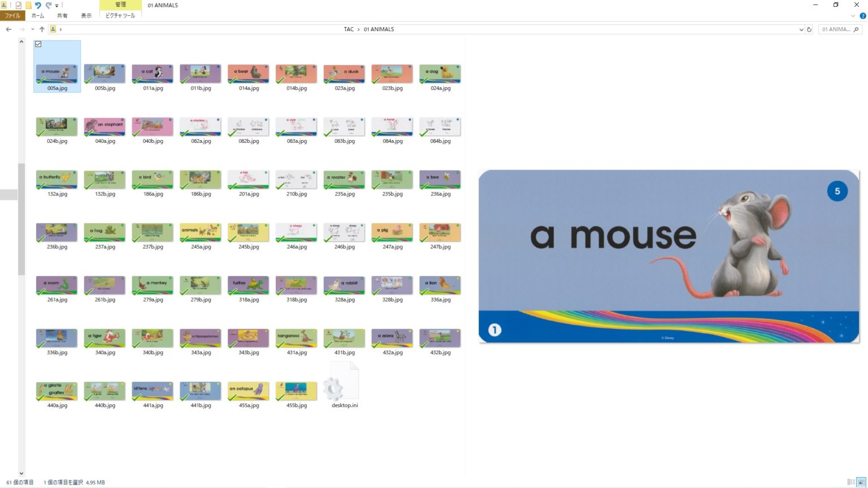
Task: Uncheck the checkbox on 005a.jpg
Action: [x=38, y=44]
